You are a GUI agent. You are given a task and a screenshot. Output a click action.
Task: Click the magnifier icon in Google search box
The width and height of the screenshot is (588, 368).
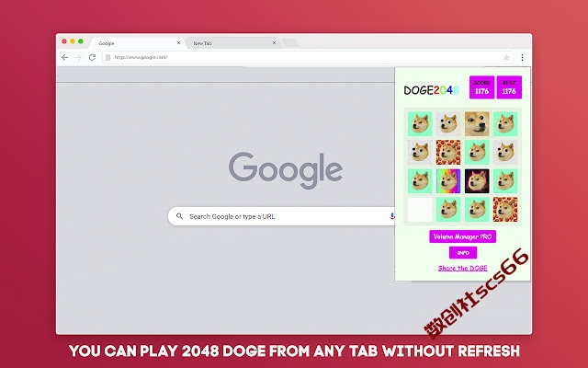pyautogui.click(x=180, y=216)
